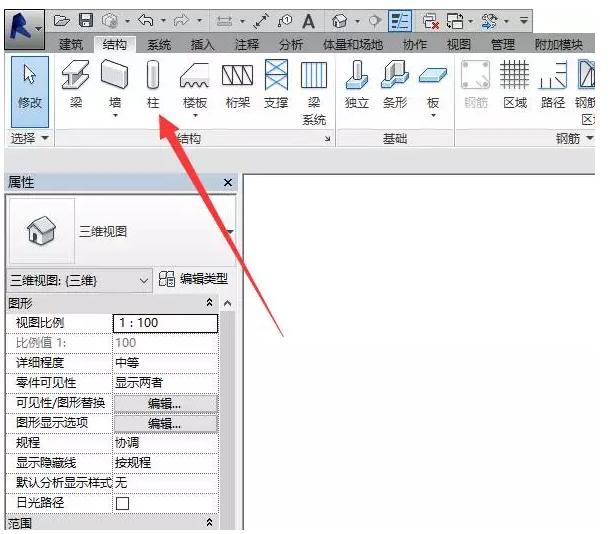This screenshot has height=534, width=615.
Task: Select the Strip foundation (条形) tool
Action: [x=395, y=84]
